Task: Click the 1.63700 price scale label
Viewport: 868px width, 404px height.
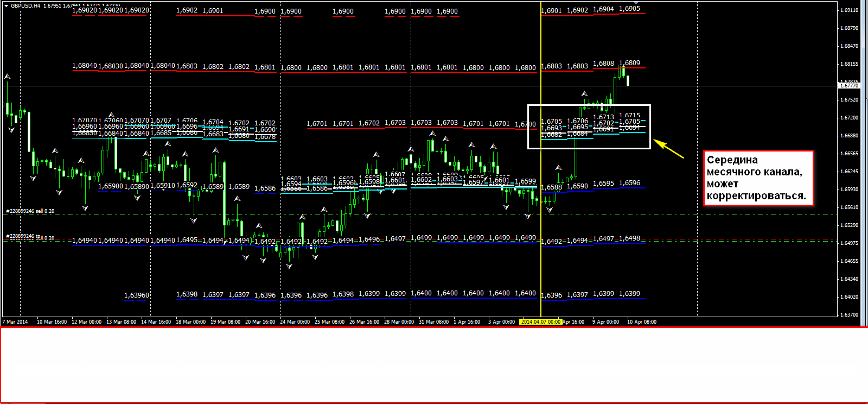Action: (850, 314)
